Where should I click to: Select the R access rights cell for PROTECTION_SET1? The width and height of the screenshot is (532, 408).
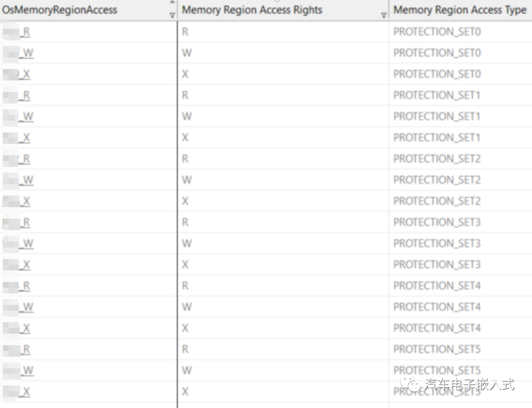click(x=185, y=95)
